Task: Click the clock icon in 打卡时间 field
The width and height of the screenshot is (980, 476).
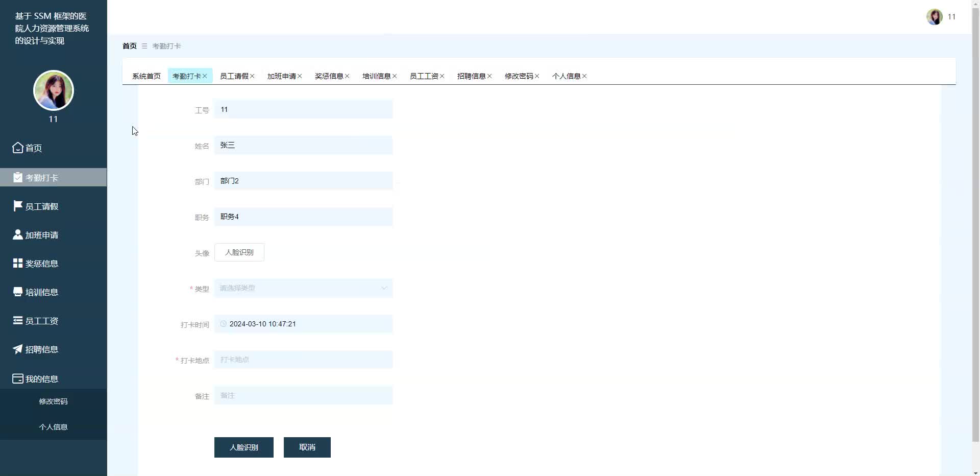Action: 223,324
